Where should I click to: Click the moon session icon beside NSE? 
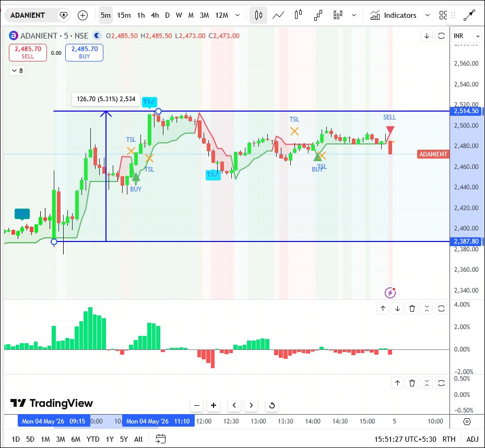point(97,36)
